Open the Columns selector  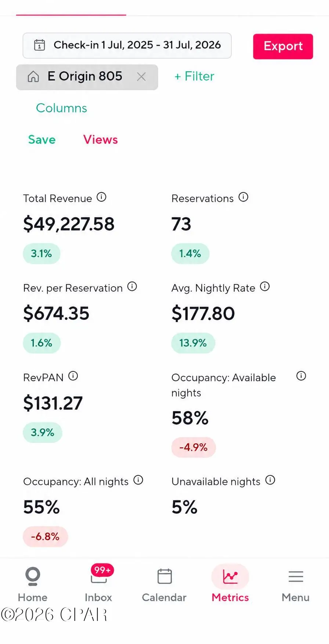click(x=61, y=108)
